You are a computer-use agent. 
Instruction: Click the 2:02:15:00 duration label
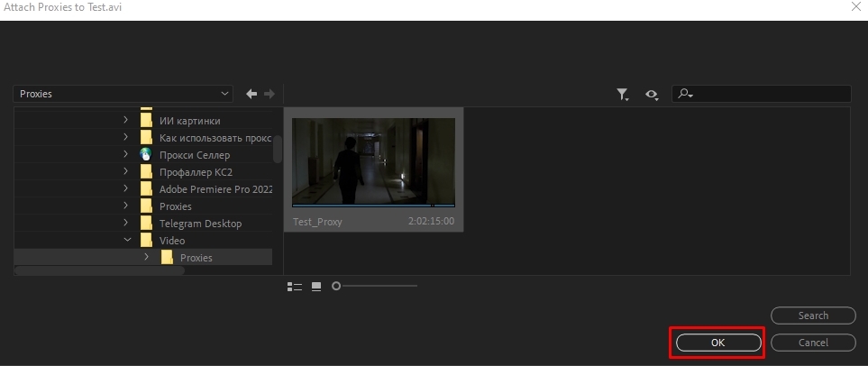click(431, 222)
